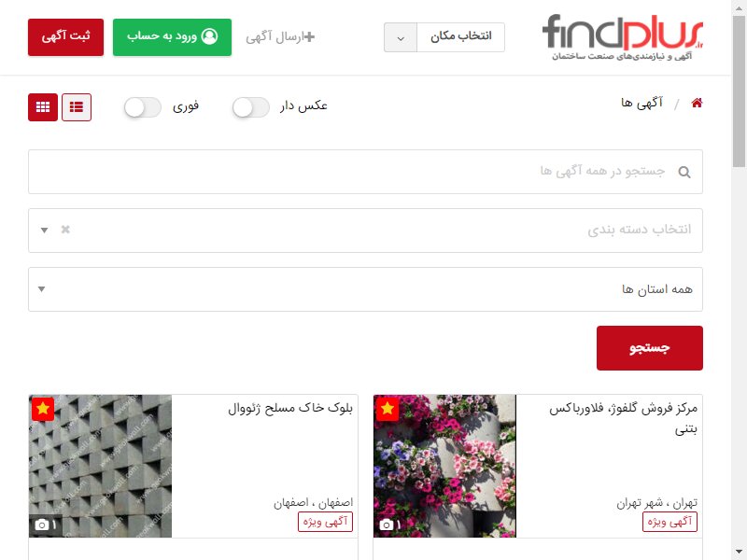Screen dimensions: 747x560
Task: Click the home icon in breadcrumb
Action: [697, 103]
